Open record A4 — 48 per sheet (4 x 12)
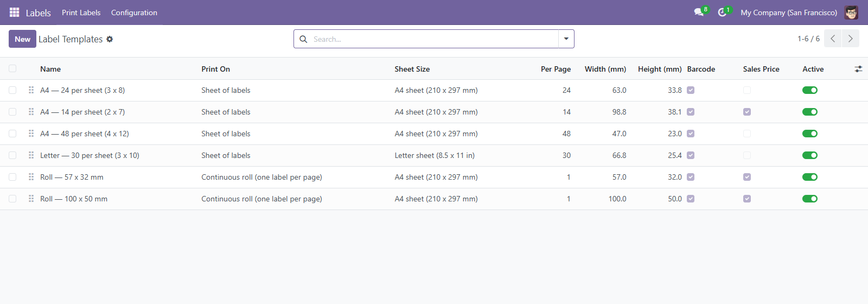868x304 pixels. coord(85,134)
